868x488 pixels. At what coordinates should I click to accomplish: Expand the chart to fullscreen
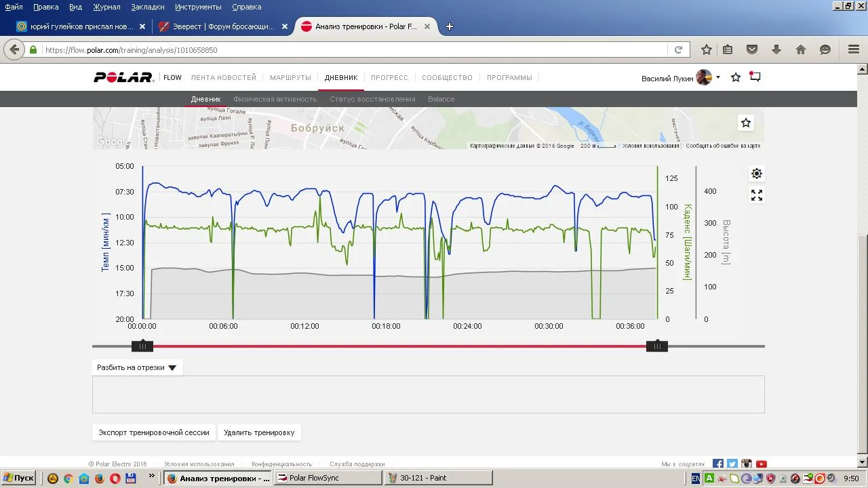[757, 195]
